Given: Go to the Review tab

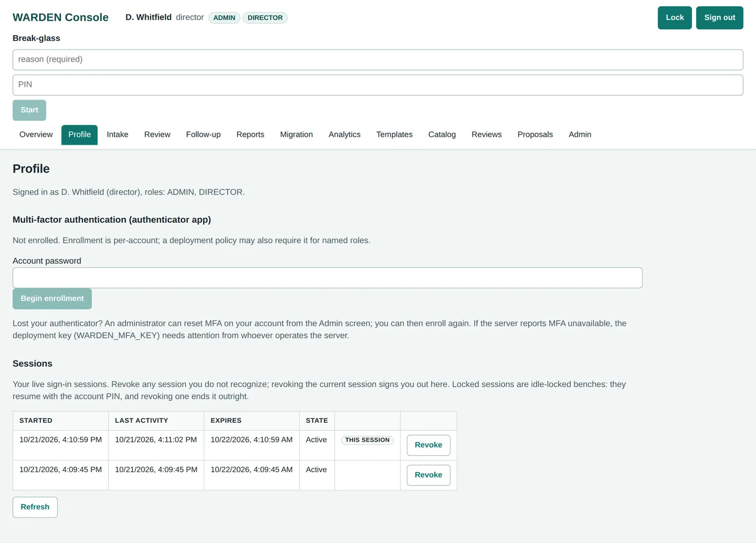Looking at the screenshot, I should [157, 135].
